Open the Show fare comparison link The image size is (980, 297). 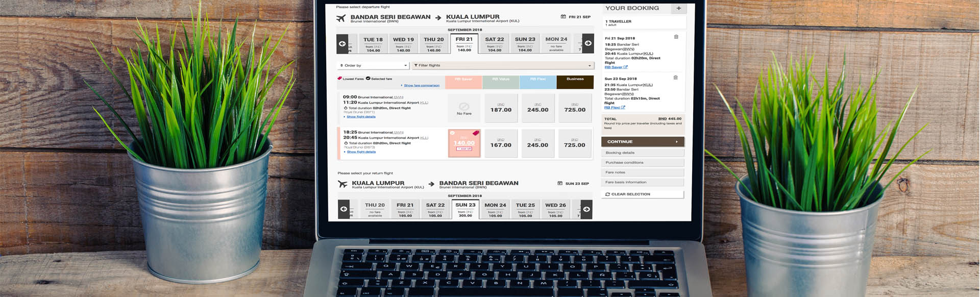tap(421, 86)
